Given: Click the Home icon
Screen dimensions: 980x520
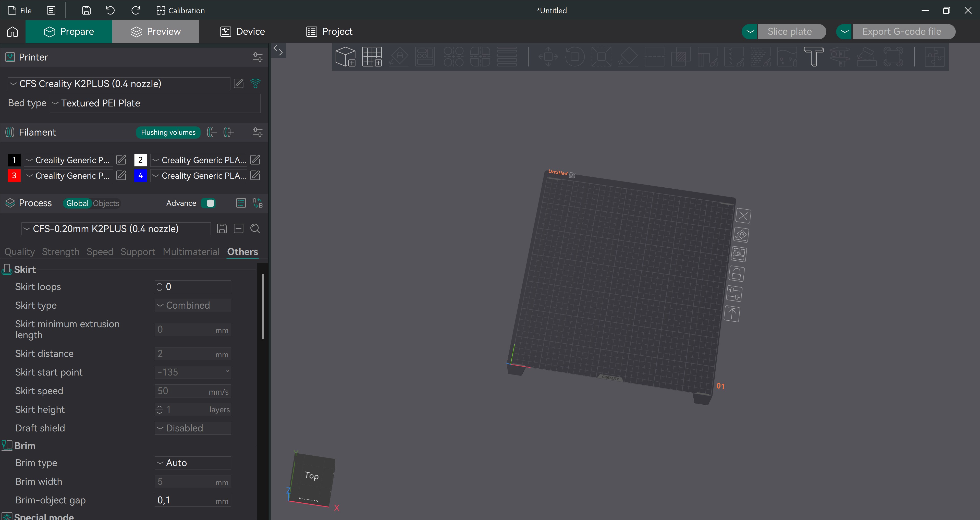Looking at the screenshot, I should pyautogui.click(x=13, y=32).
